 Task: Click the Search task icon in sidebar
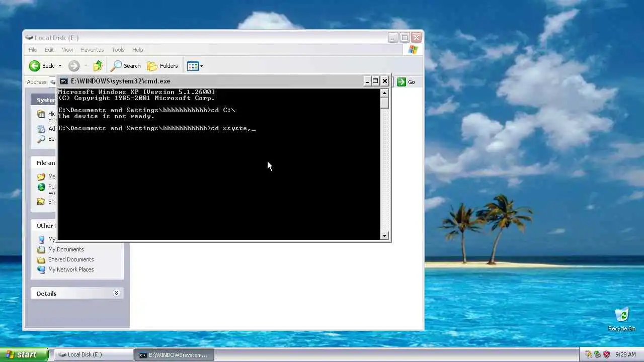(x=41, y=139)
